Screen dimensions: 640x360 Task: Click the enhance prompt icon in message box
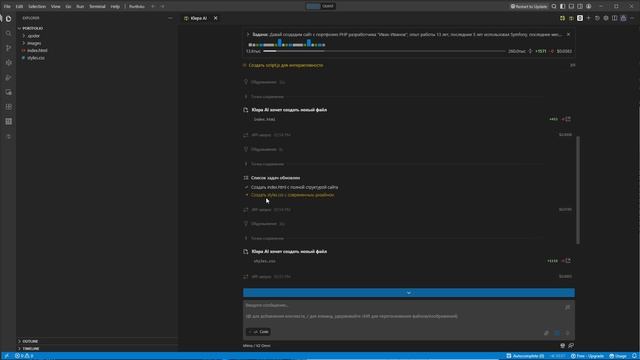point(567,307)
